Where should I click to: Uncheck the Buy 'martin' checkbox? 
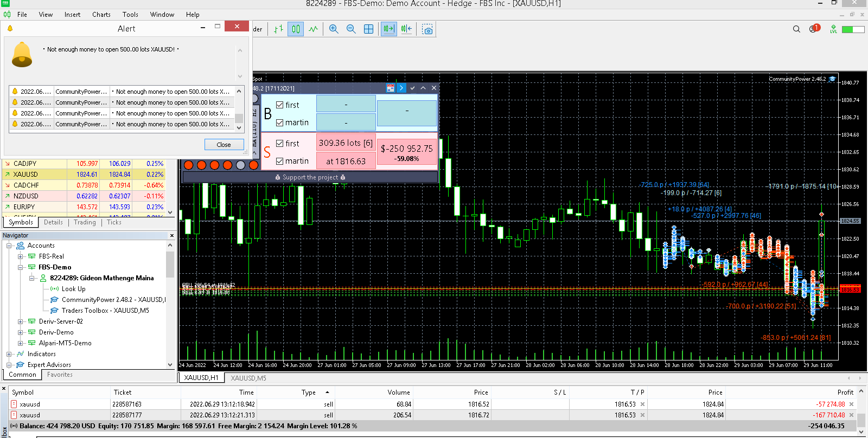[280, 123]
